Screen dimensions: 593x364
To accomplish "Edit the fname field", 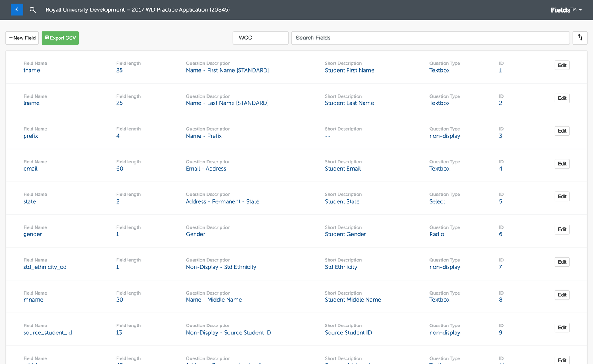I will [x=562, y=65].
